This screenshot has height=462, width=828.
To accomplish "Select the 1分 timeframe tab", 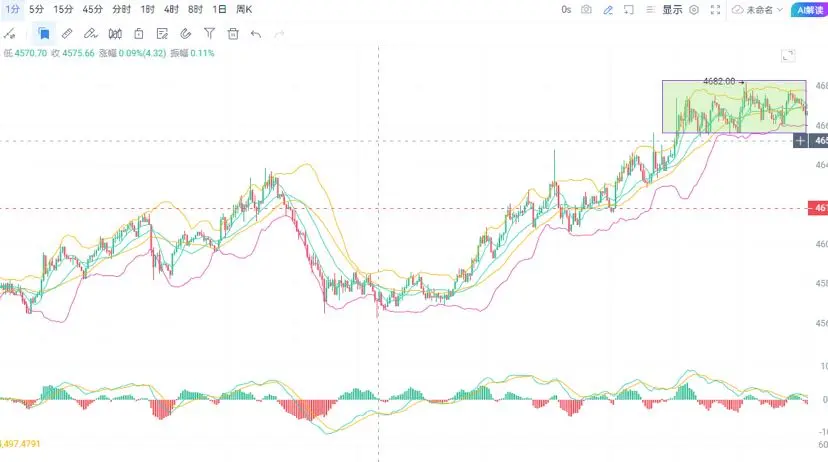I will pyautogui.click(x=12, y=10).
